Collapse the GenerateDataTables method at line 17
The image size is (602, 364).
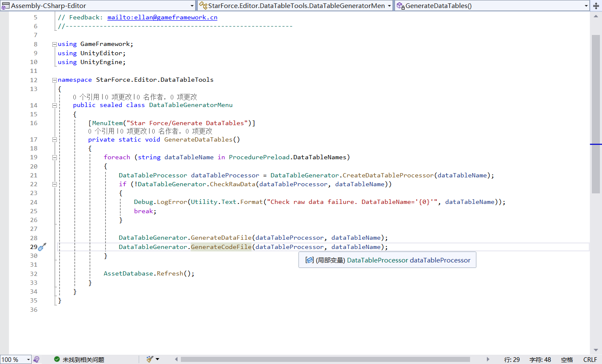(54, 139)
